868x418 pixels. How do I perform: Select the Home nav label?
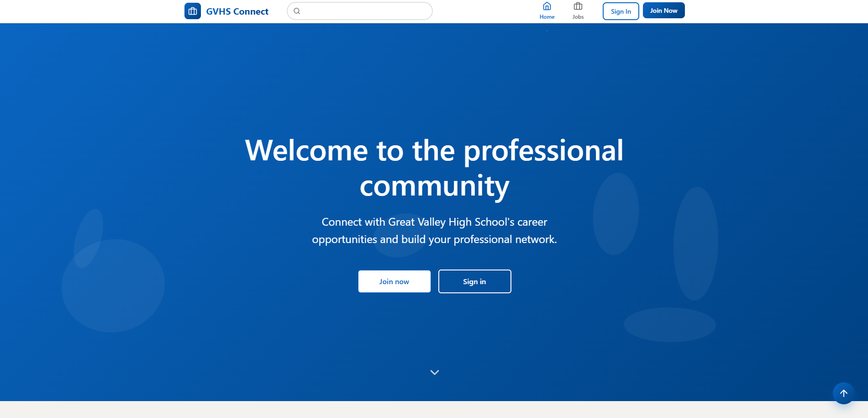pyautogui.click(x=547, y=17)
